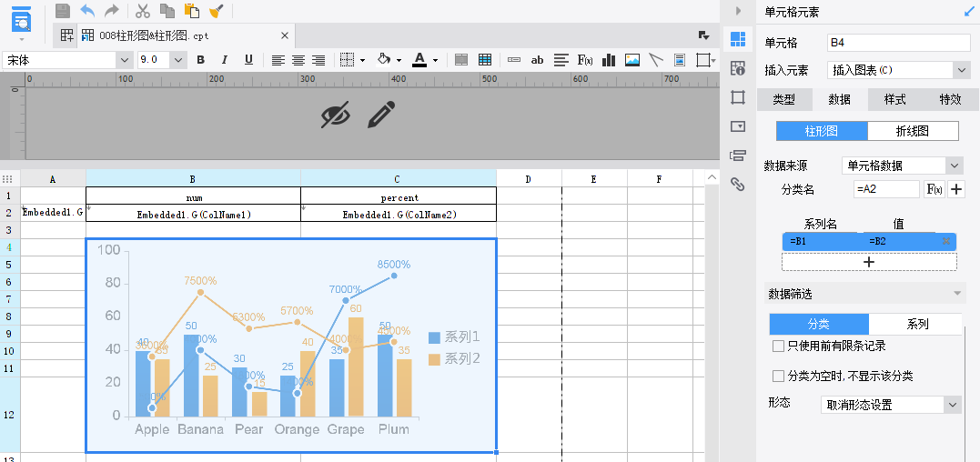Image resolution: width=980 pixels, height=462 pixels.
Task: Redo the last undone action
Action: (x=111, y=11)
